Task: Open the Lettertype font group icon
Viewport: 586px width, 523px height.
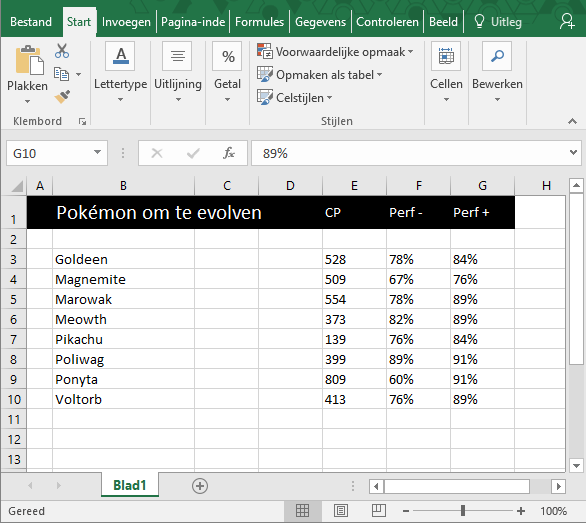Action: tap(120, 56)
